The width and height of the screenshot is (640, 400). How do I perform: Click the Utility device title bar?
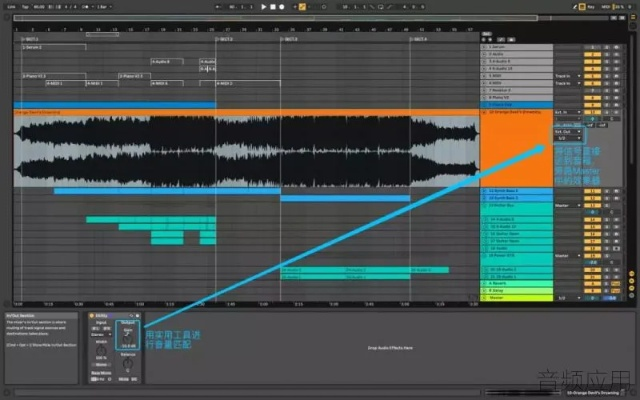(x=108, y=314)
